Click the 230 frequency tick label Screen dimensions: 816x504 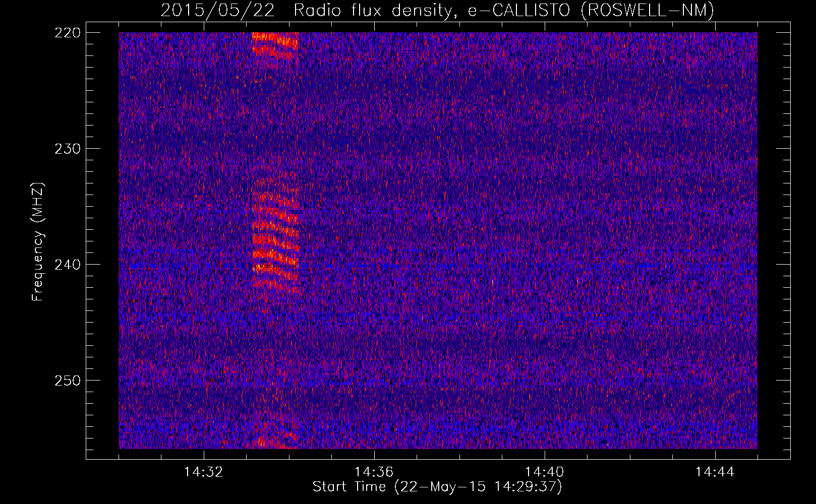(x=67, y=149)
